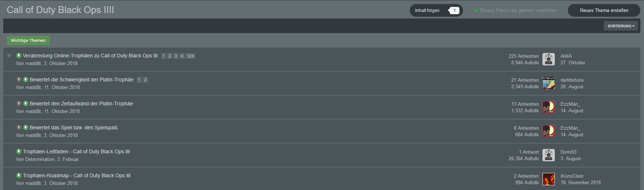This screenshot has width=644, height=190.
Task: Open Bewertet das Spiel bzw. den Spielspaß
Action: click(x=74, y=128)
